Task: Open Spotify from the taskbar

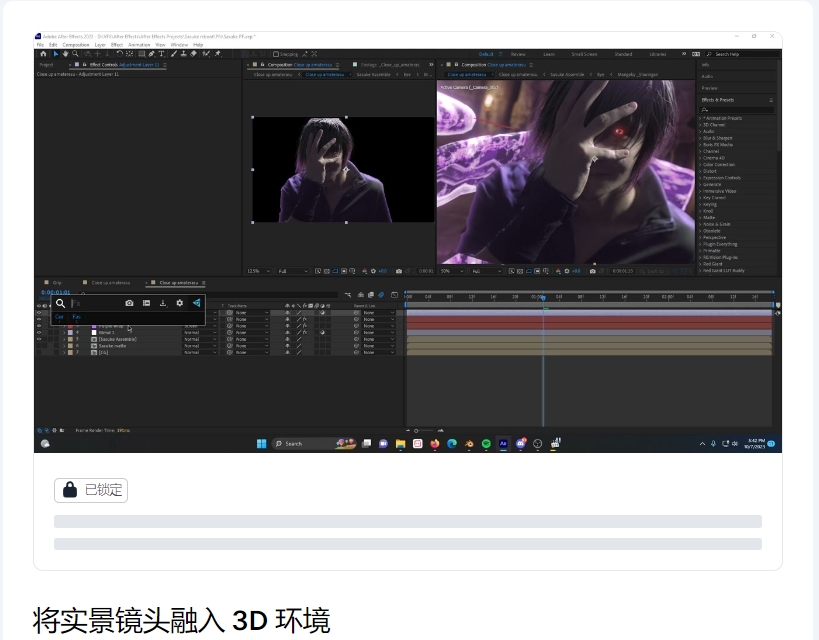Action: click(486, 444)
